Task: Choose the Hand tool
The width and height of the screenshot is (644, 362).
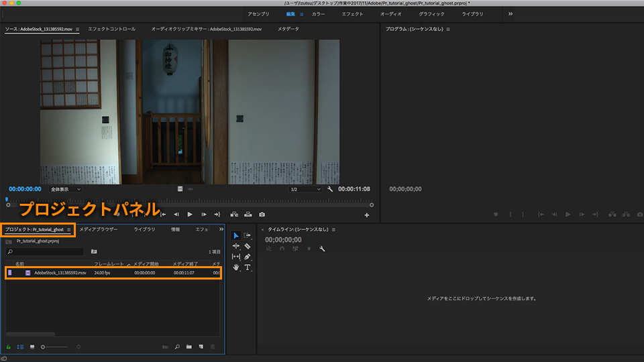Action: point(235,267)
